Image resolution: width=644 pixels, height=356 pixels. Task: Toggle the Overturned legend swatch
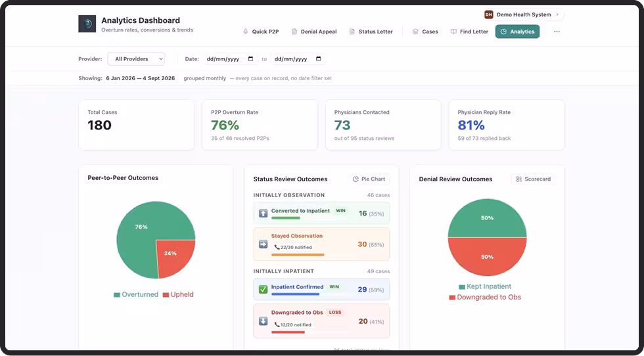(x=117, y=295)
